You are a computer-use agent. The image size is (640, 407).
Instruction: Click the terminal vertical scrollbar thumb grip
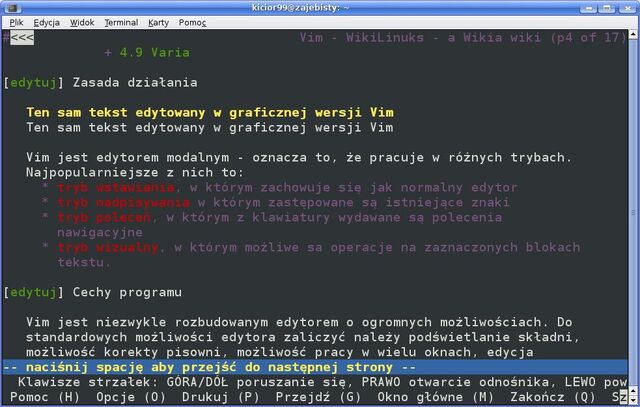[x=633, y=212]
